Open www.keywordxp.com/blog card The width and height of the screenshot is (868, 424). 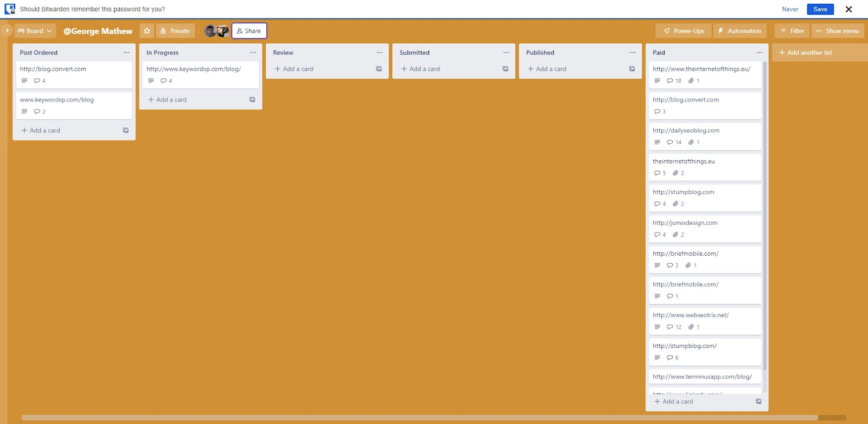(x=74, y=106)
